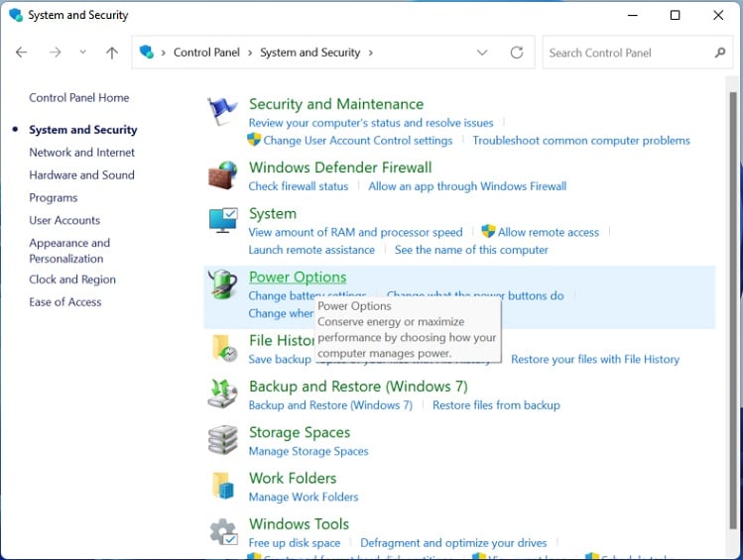Click the search magnifier icon
Screen dimensions: 743x560
coord(720,53)
